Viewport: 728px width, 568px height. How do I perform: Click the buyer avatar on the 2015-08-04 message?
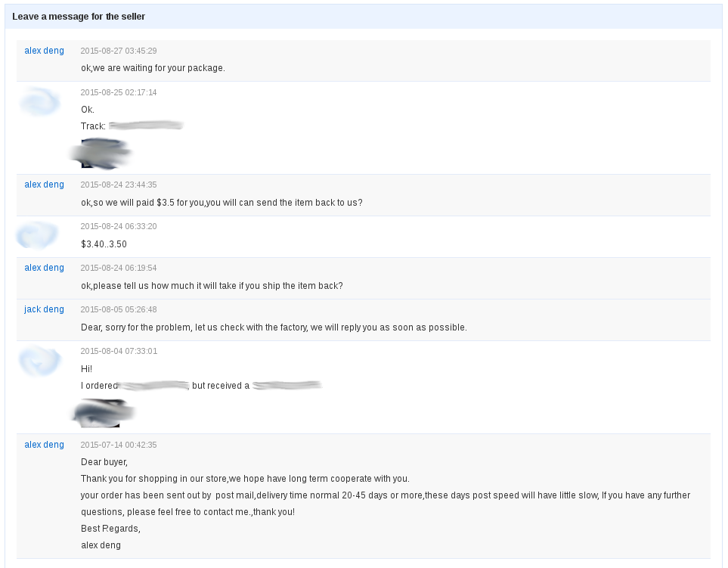pos(39,361)
